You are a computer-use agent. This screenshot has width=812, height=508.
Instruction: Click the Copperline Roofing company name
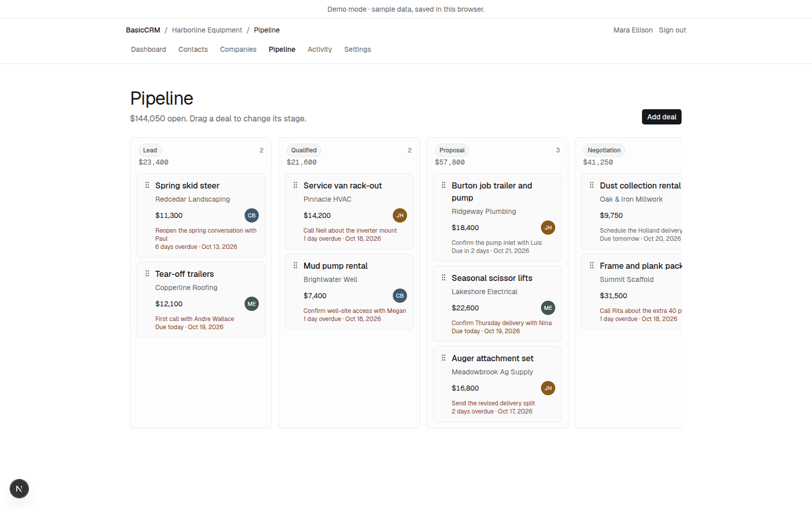[186, 288]
